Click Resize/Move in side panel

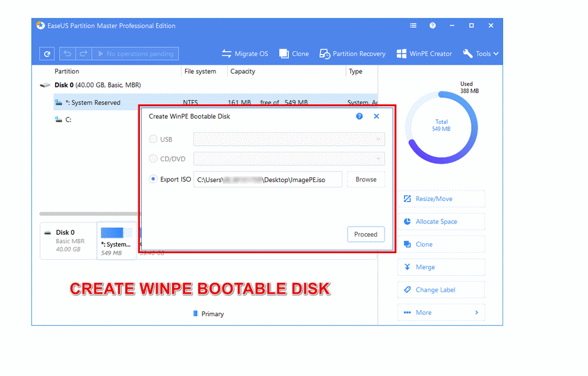(x=441, y=199)
